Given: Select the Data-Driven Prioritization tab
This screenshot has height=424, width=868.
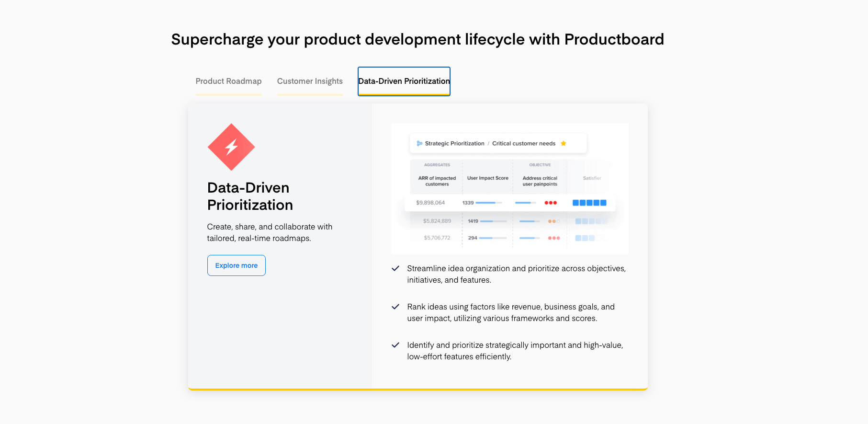Looking at the screenshot, I should pos(404,81).
